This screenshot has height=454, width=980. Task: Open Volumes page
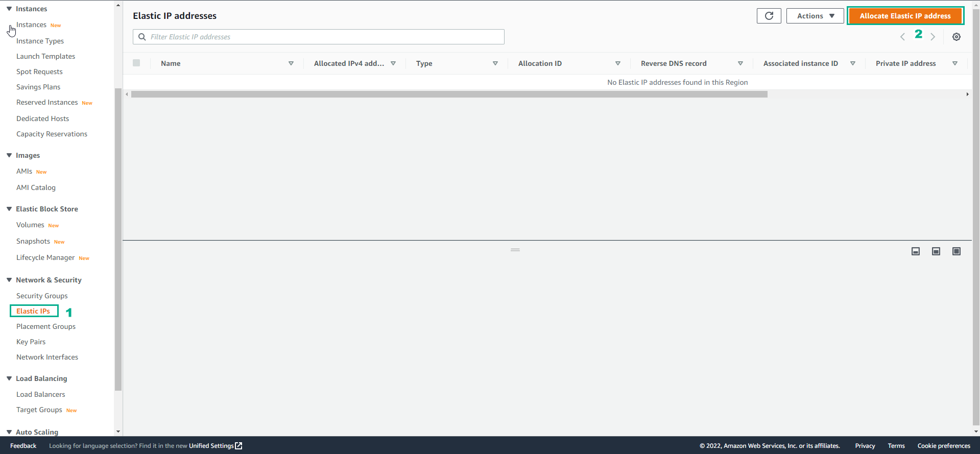(x=30, y=225)
